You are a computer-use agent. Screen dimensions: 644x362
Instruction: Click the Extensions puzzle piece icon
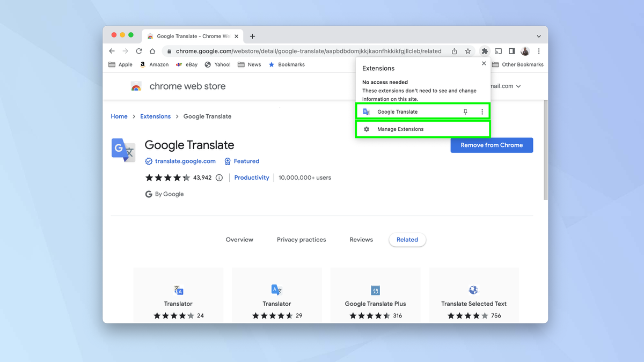pyautogui.click(x=484, y=51)
